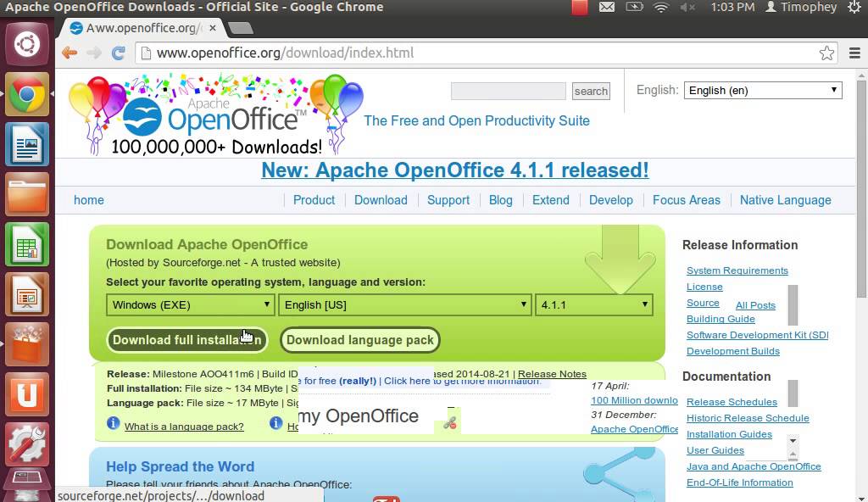Open the Native Language menu item
This screenshot has width=868, height=502.
[786, 200]
